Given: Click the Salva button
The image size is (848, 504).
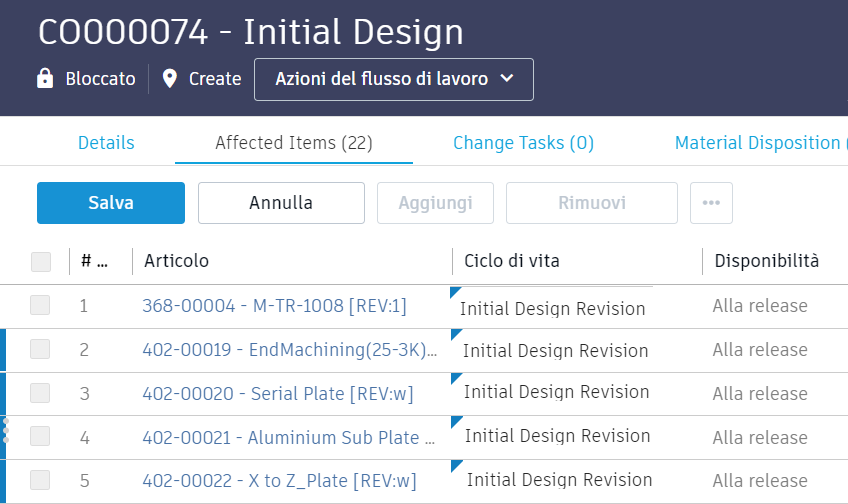Looking at the screenshot, I should [x=111, y=203].
